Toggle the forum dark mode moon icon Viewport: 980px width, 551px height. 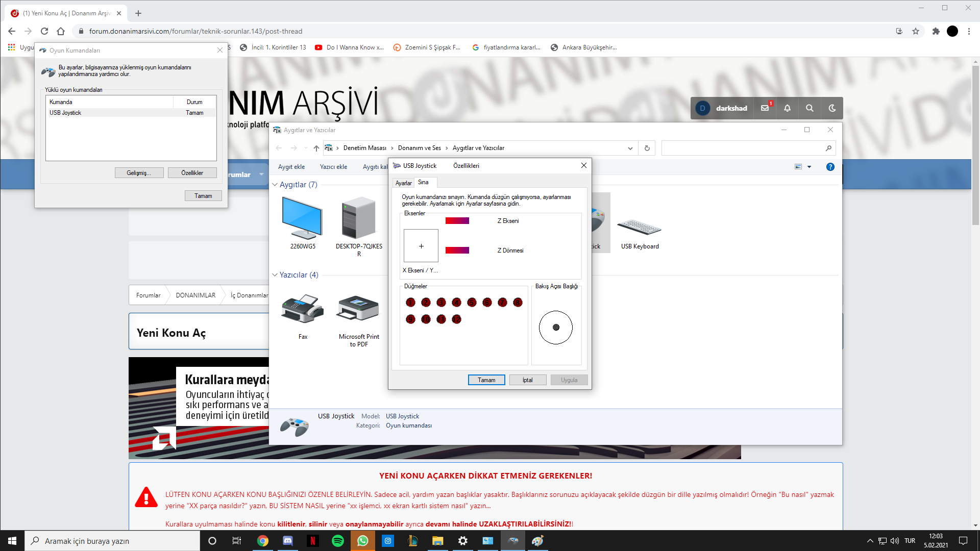[832, 108]
